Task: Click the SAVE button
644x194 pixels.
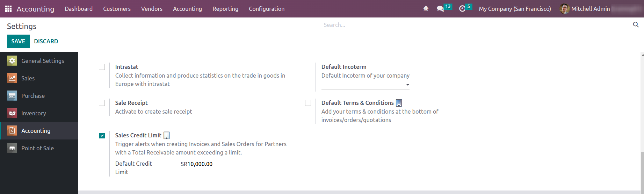Action: [18, 41]
